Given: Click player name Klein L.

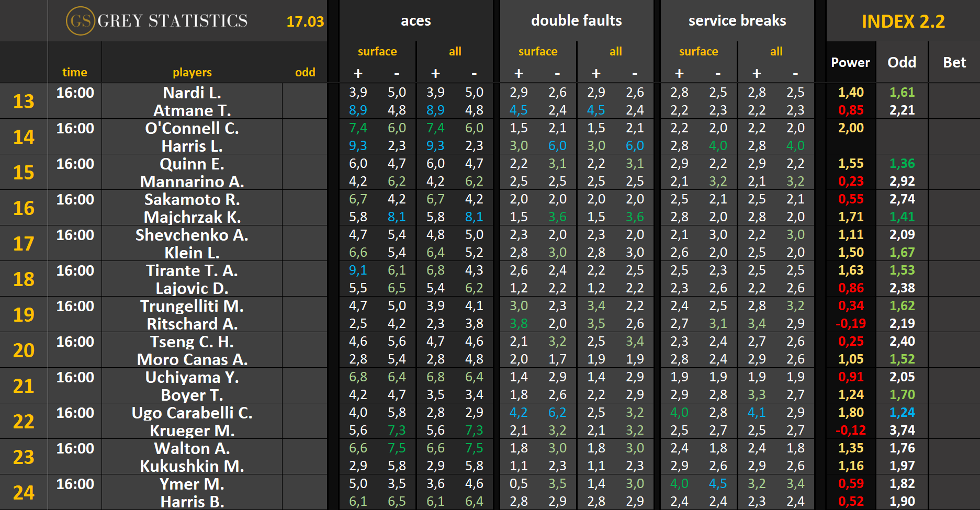Looking at the screenshot, I should (192, 253).
